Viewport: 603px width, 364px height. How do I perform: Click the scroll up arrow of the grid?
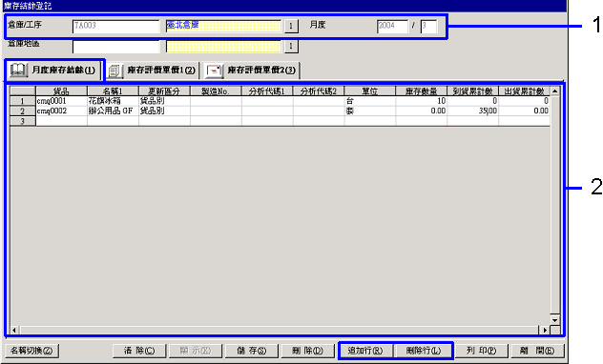pos(555,91)
